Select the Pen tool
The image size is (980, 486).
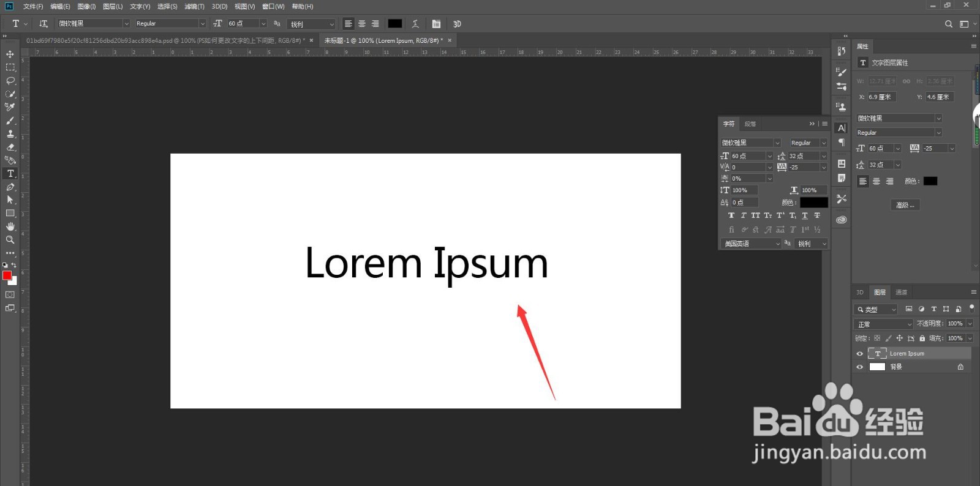coord(10,187)
